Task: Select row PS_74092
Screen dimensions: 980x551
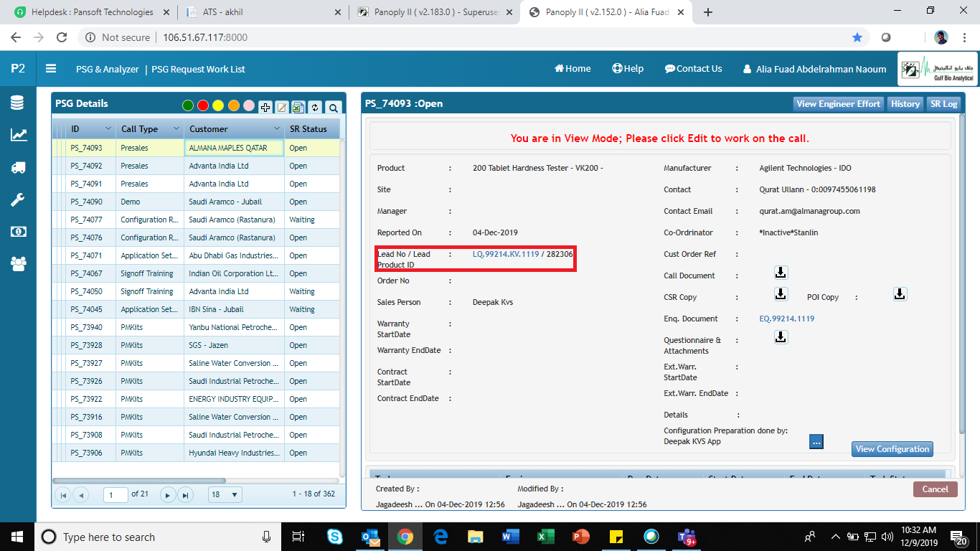Action: [196, 166]
